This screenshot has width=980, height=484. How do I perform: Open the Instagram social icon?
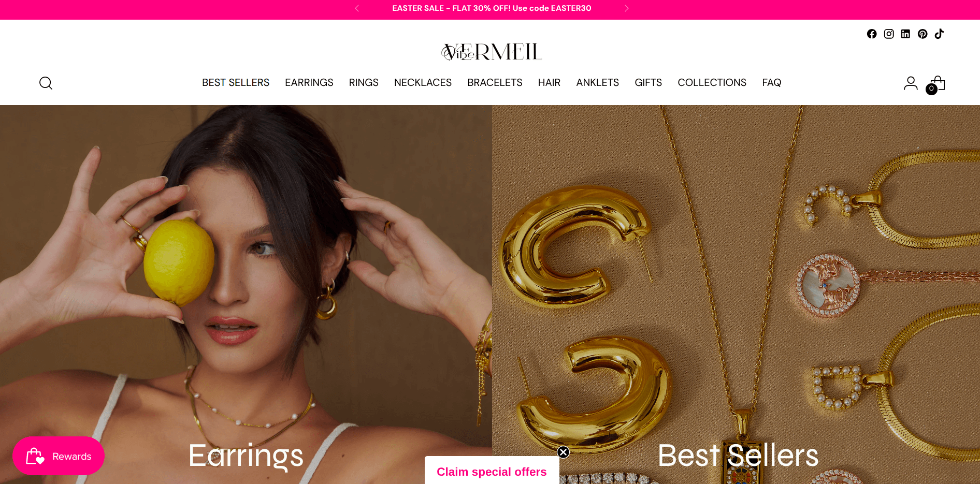[889, 34]
